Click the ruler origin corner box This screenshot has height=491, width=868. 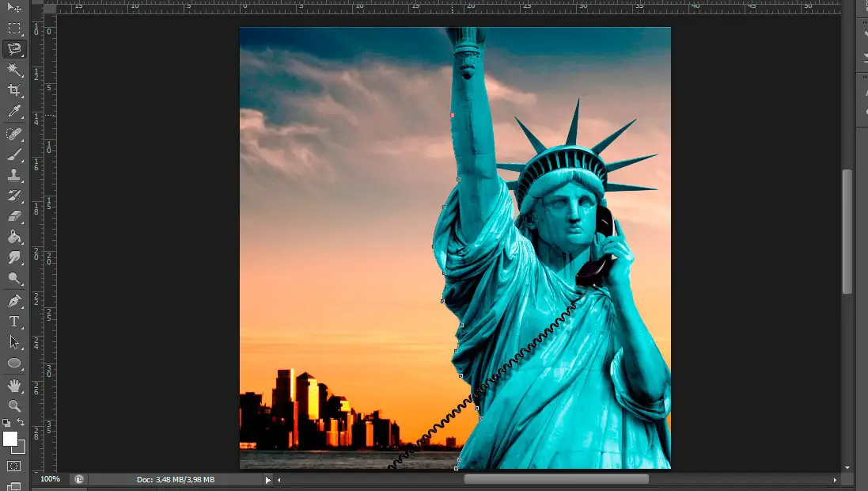50,8
